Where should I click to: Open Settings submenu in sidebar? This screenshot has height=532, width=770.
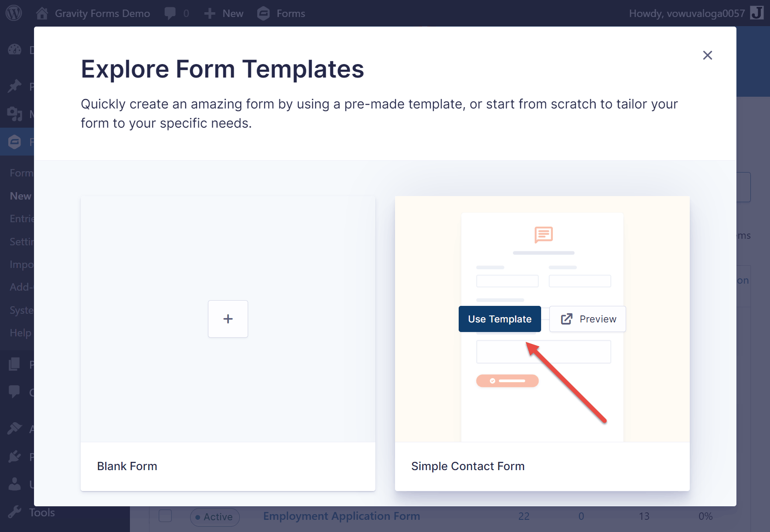[22, 242]
